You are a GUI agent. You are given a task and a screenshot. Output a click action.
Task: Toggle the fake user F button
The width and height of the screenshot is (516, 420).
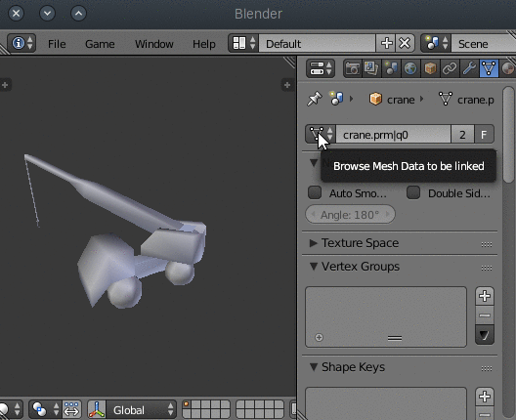484,134
